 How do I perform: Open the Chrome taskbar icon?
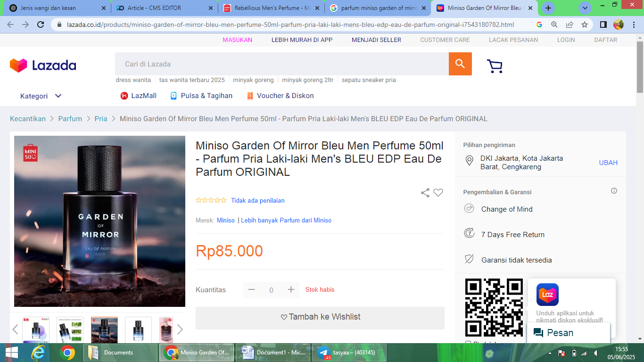click(67, 353)
